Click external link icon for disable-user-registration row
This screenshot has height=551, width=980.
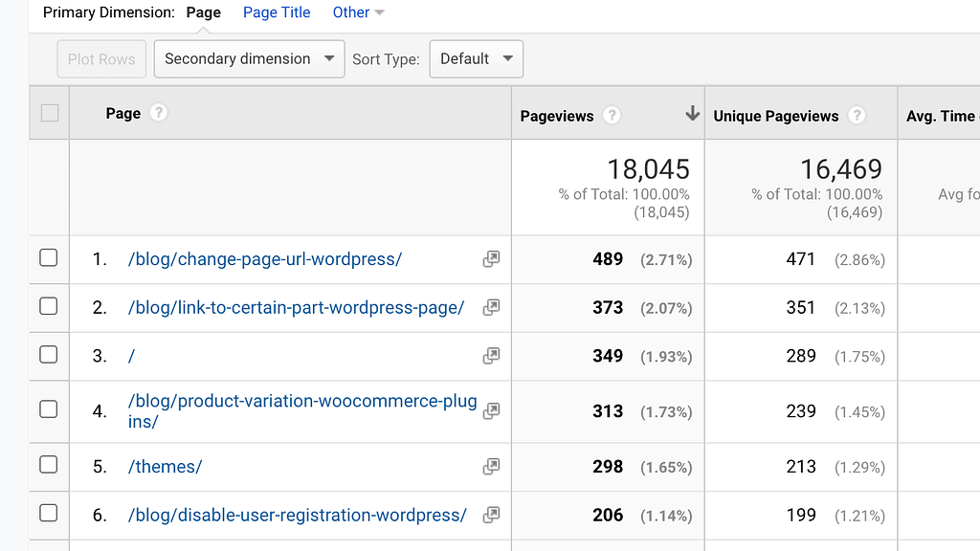tap(491, 515)
